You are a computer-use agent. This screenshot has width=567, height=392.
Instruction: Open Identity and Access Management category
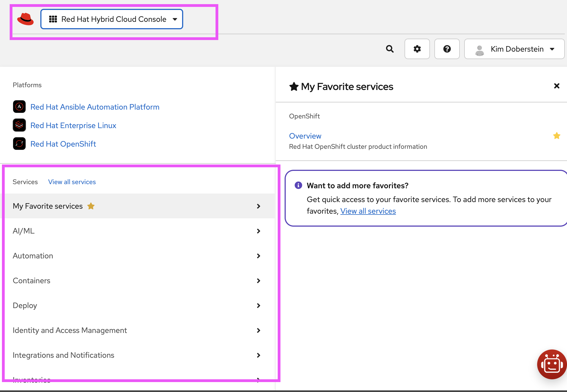click(x=137, y=330)
